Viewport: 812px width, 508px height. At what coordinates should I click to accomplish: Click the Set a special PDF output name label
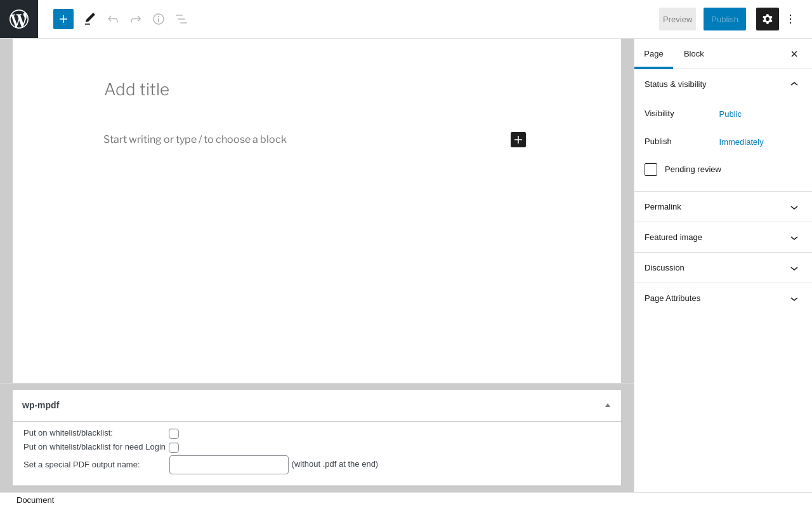click(82, 465)
